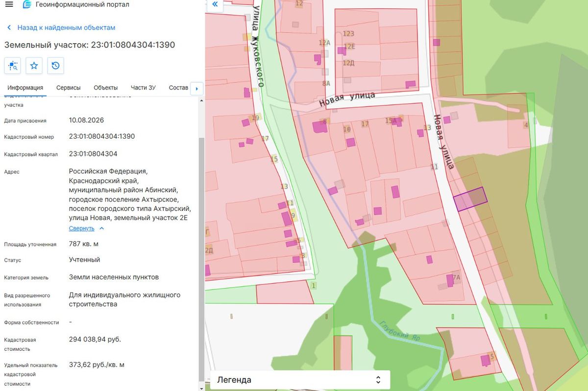Click house number 12Д on the map
This screenshot has height=391, width=588.
pyautogui.click(x=348, y=63)
